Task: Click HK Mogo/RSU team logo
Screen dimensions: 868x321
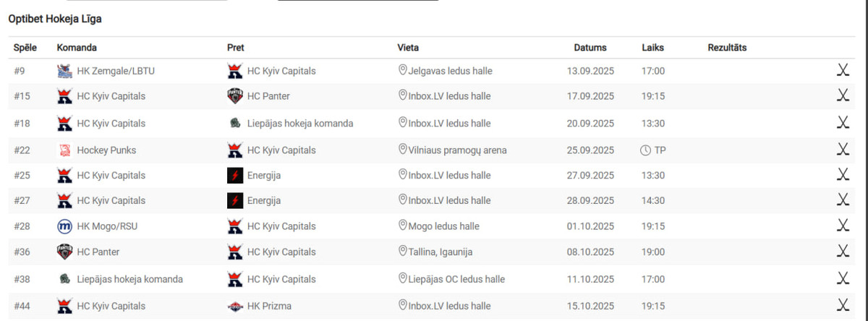Action: click(65, 226)
